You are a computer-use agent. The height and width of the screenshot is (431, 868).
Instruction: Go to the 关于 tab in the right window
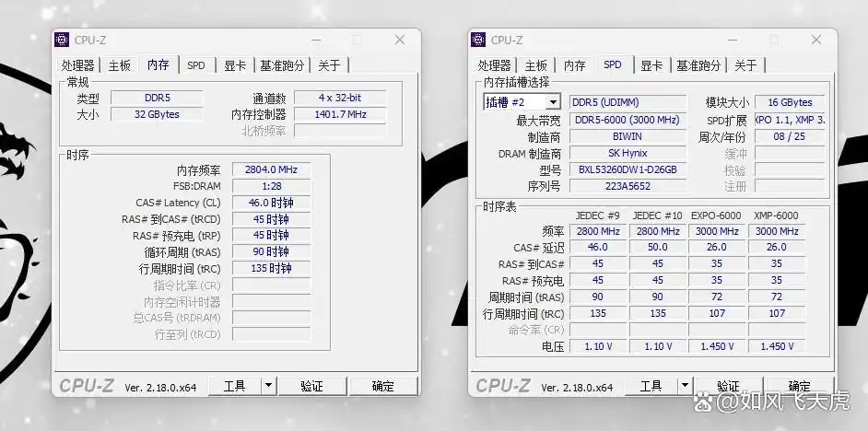[745, 65]
